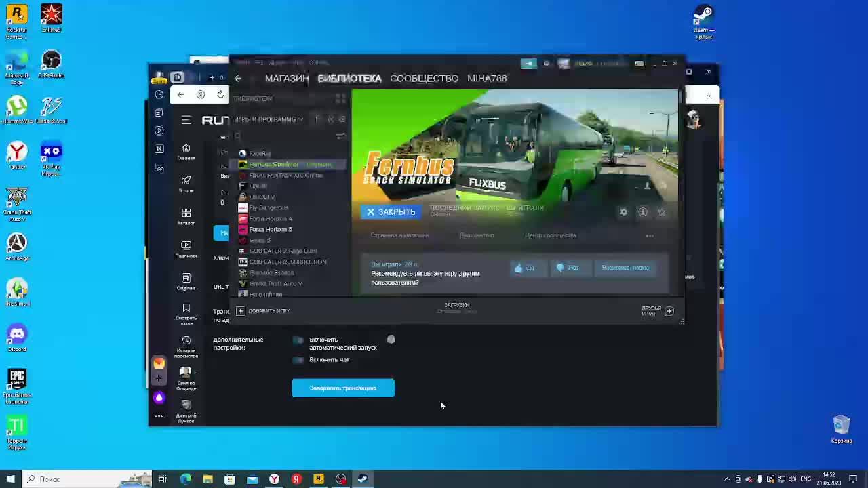Open Epic Games Launcher desktop shortcut
Image resolution: width=868 pixels, height=488 pixels.
(17, 386)
